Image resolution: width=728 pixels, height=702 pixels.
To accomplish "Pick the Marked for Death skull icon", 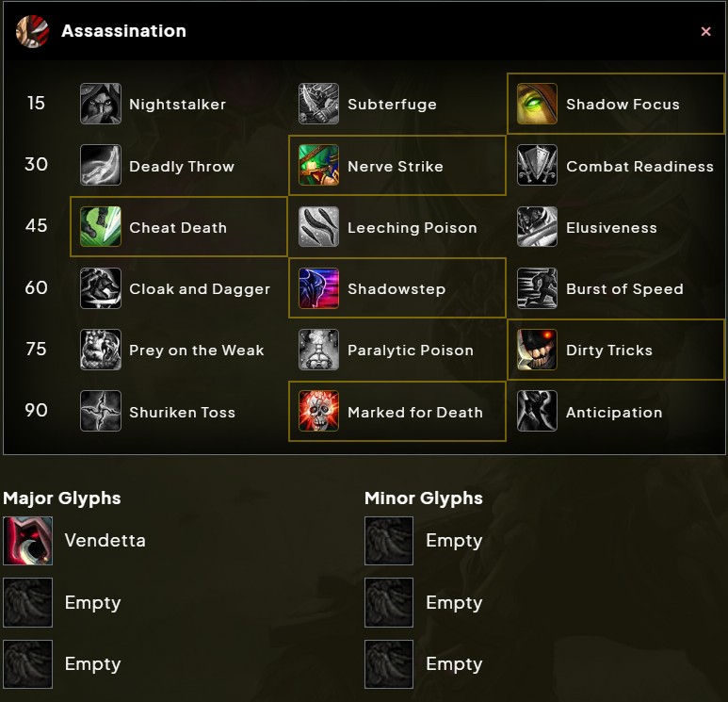I will [319, 412].
